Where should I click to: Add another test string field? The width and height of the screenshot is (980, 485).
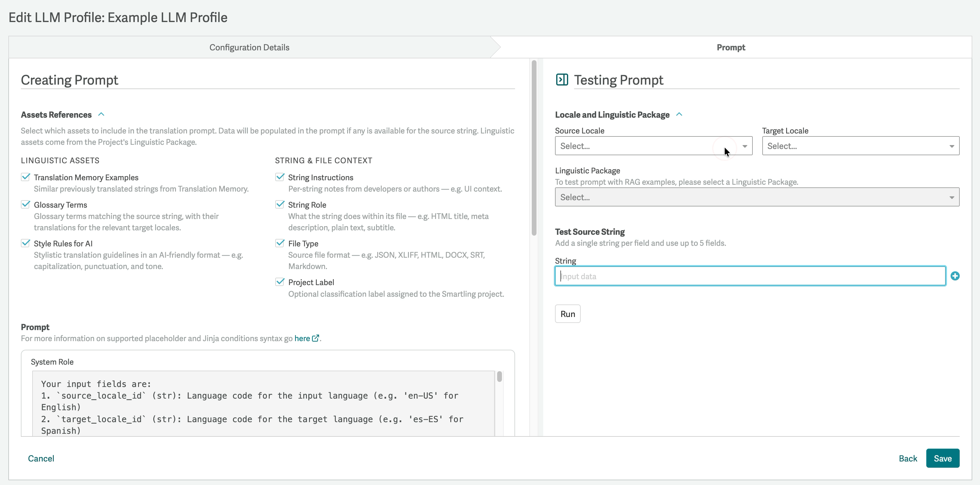click(x=955, y=276)
